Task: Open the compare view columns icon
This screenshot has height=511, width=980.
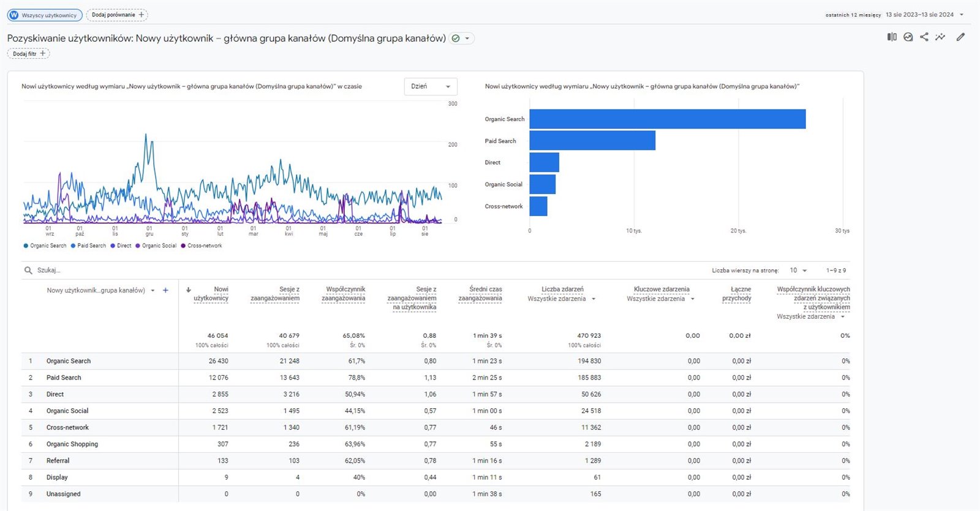Action: coord(892,37)
